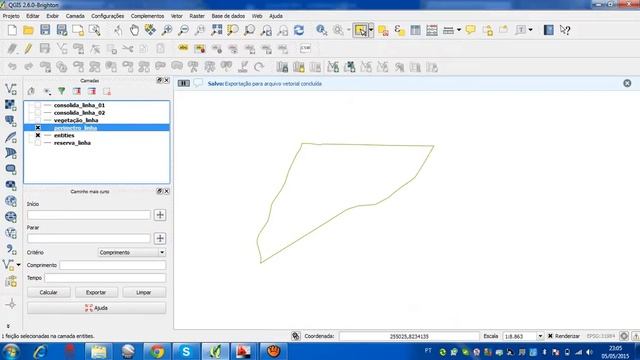
Task: Click the Map Tips speech bubble icon
Action: (471, 30)
